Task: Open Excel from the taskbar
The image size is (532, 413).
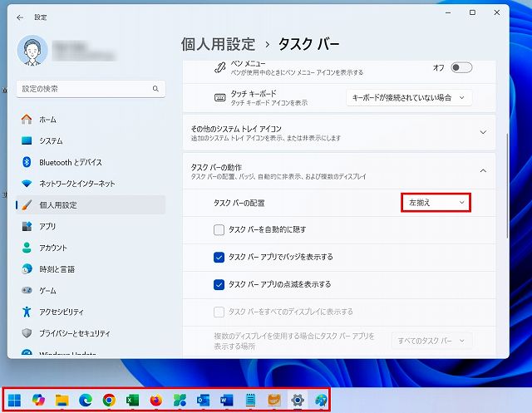Action: click(x=131, y=400)
